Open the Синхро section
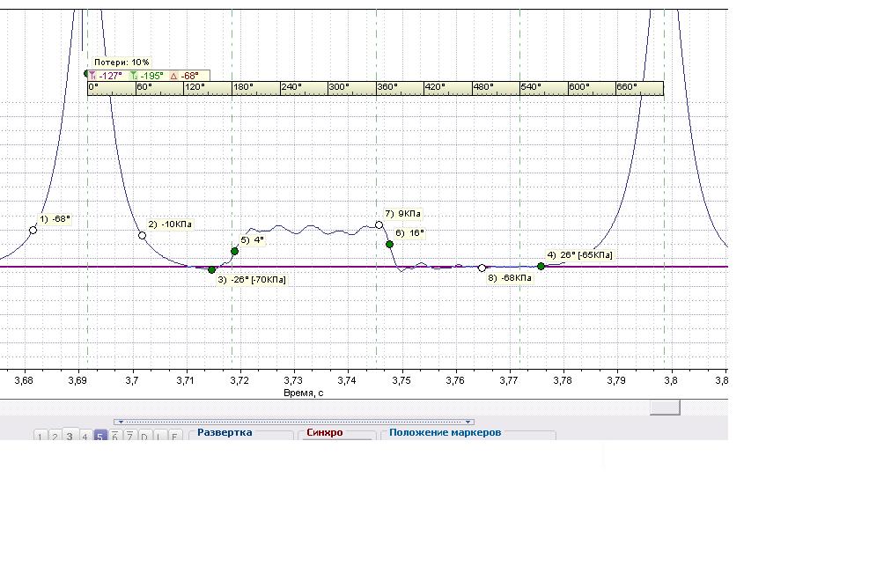The height and width of the screenshot is (588, 869). (324, 432)
